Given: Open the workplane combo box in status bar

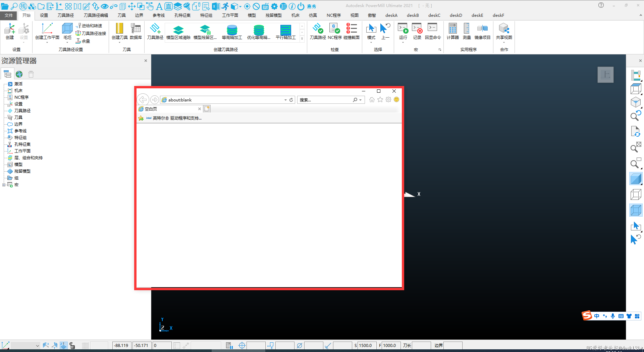Looking at the screenshot, I should coord(25,345).
